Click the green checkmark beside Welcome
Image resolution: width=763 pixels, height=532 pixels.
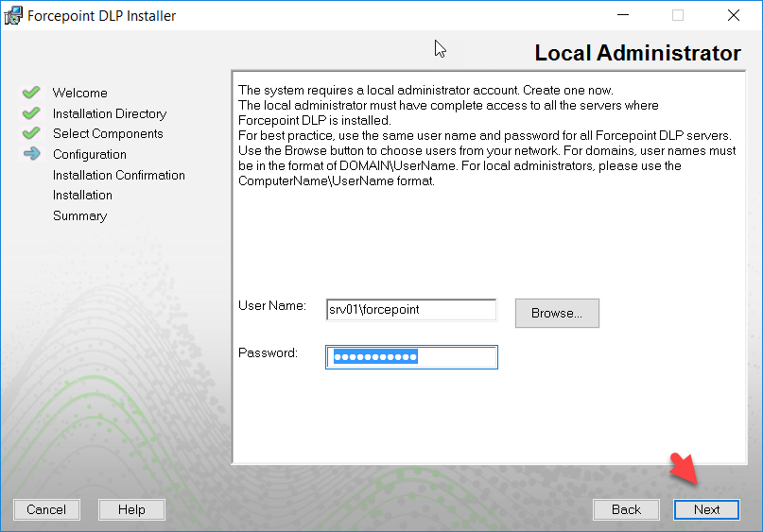(x=31, y=93)
